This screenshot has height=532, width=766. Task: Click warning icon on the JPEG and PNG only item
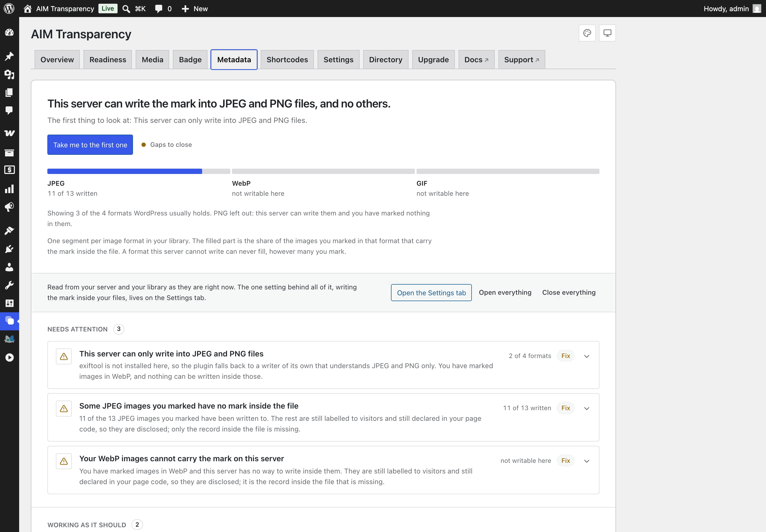point(64,356)
